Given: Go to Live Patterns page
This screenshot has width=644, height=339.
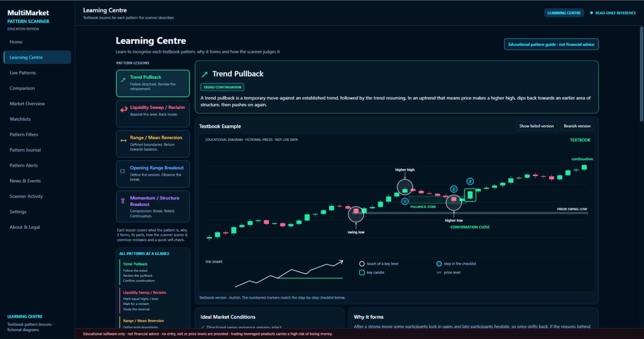Looking at the screenshot, I should [37, 73].
